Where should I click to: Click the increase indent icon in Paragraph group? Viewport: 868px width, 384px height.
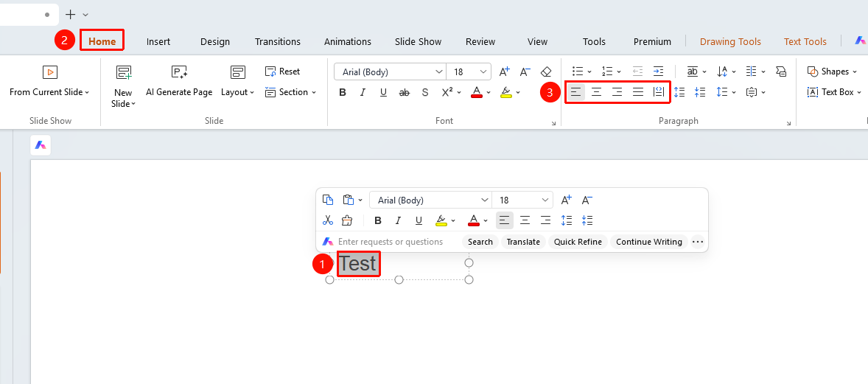coord(658,71)
